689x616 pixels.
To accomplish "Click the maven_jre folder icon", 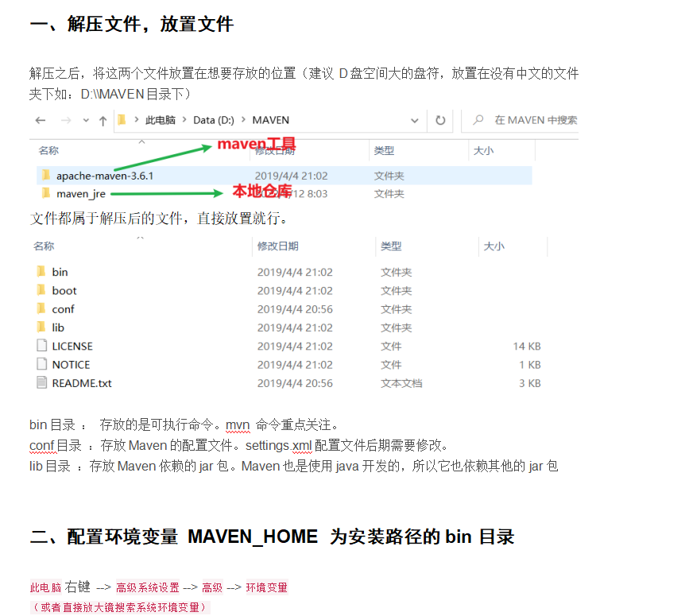I will (x=46, y=193).
